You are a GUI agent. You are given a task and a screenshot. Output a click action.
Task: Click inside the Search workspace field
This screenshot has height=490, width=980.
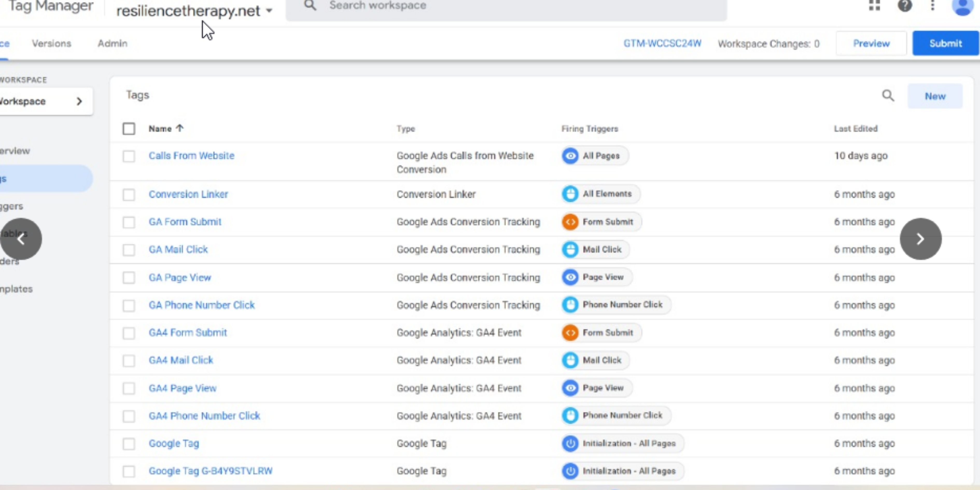coord(418,6)
